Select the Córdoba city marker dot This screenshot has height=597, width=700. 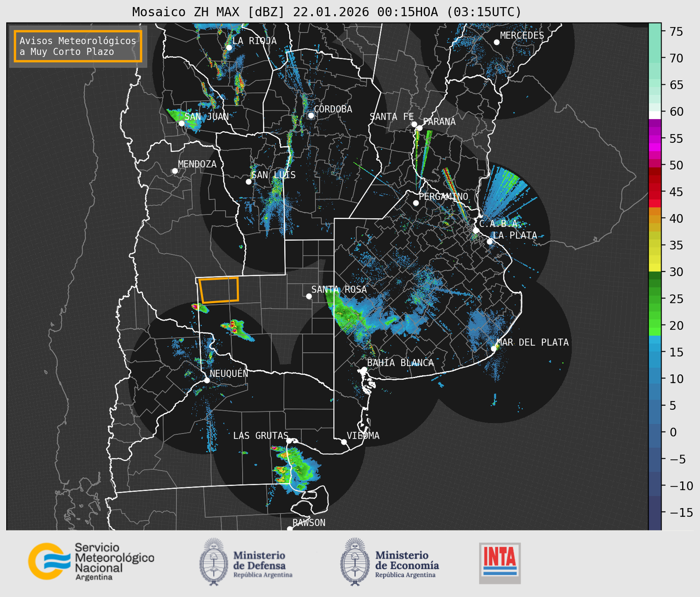(x=311, y=115)
